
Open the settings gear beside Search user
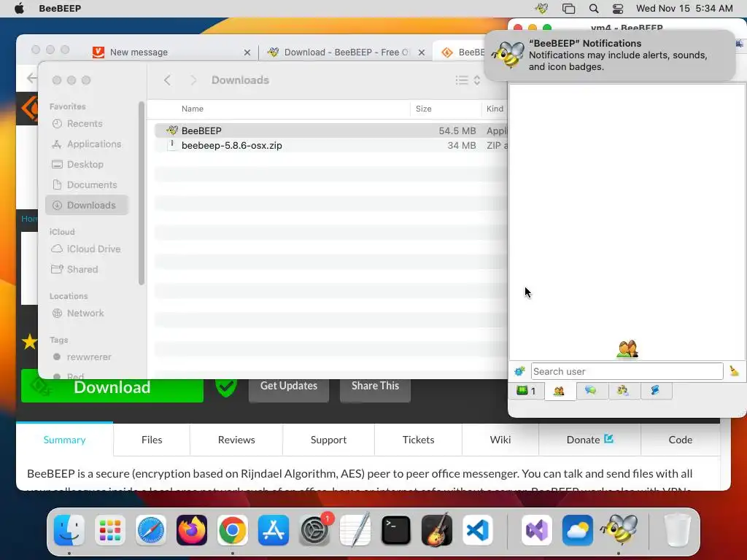[519, 371]
